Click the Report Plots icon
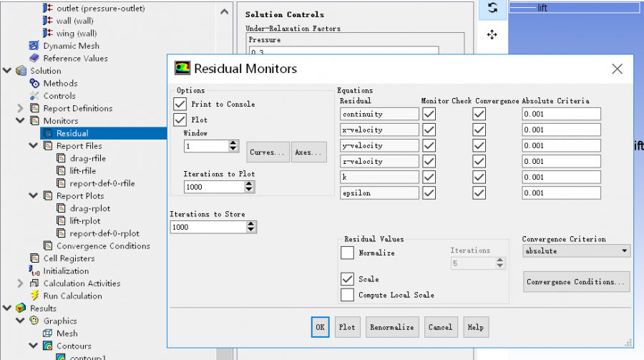The width and height of the screenshot is (644, 360). click(48, 195)
